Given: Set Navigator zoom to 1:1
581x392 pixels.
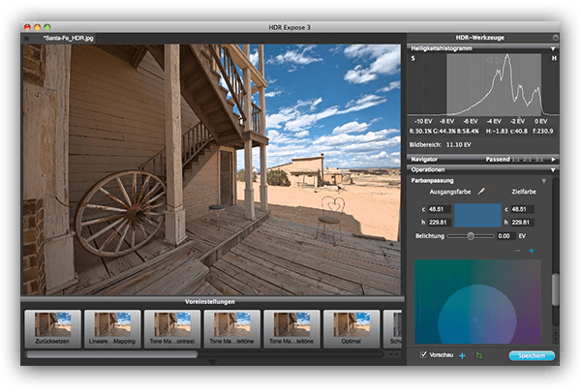Looking at the screenshot, I should pos(515,160).
